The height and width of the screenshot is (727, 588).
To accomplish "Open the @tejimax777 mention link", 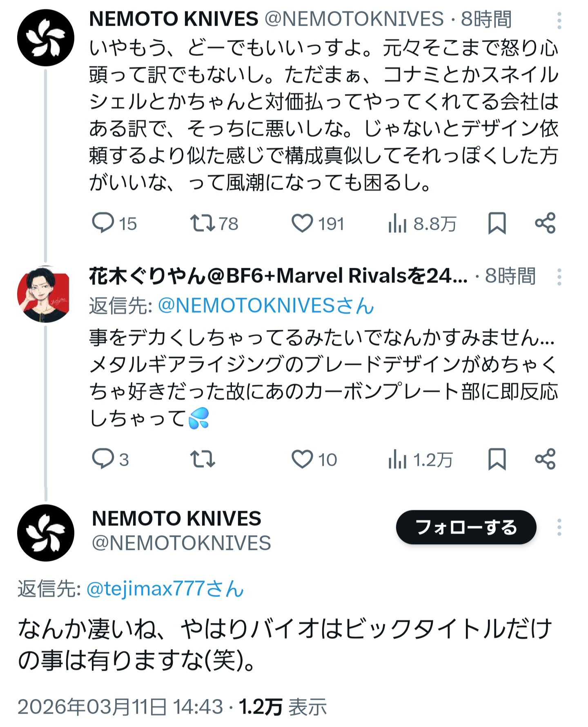I will pos(165,589).
